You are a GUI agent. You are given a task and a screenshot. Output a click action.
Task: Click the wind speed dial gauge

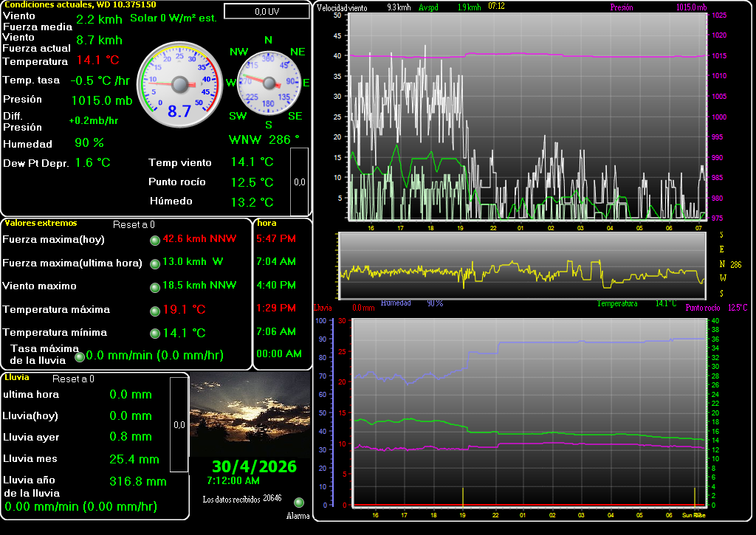(x=179, y=84)
